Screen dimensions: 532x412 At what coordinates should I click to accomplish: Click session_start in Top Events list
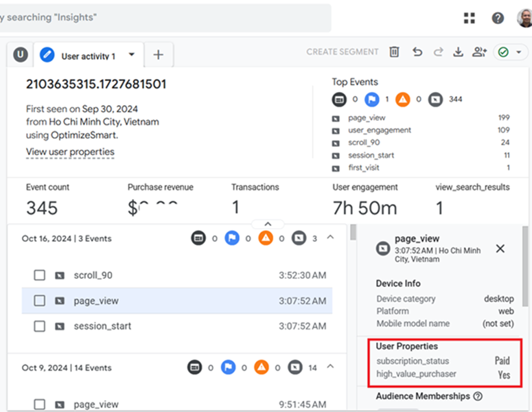tap(371, 155)
